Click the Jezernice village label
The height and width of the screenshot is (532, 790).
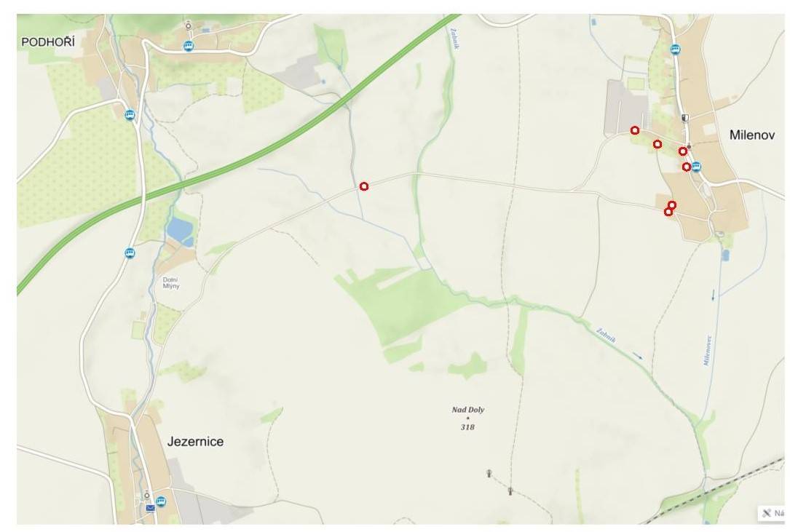195,441
